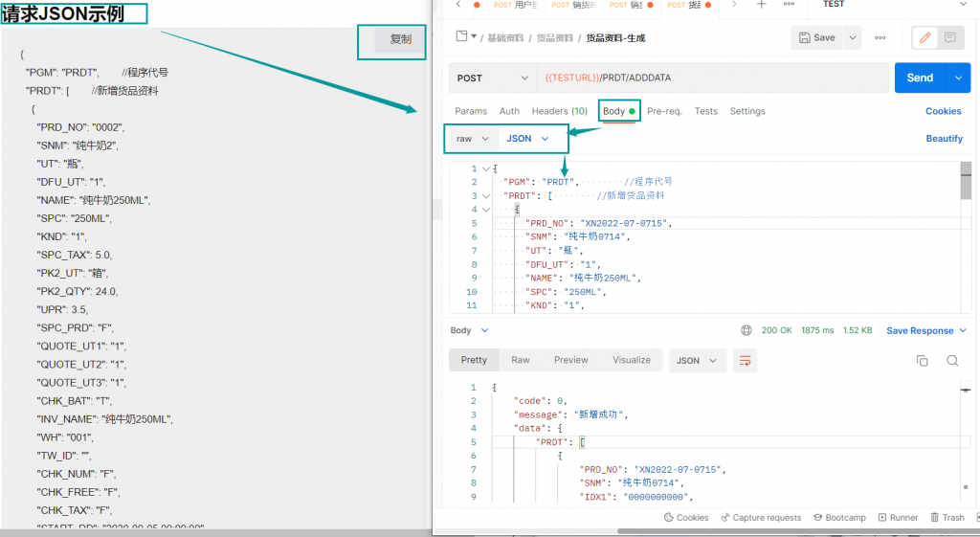Open Runner from the bottom bar
980x537 pixels.
pos(897,517)
